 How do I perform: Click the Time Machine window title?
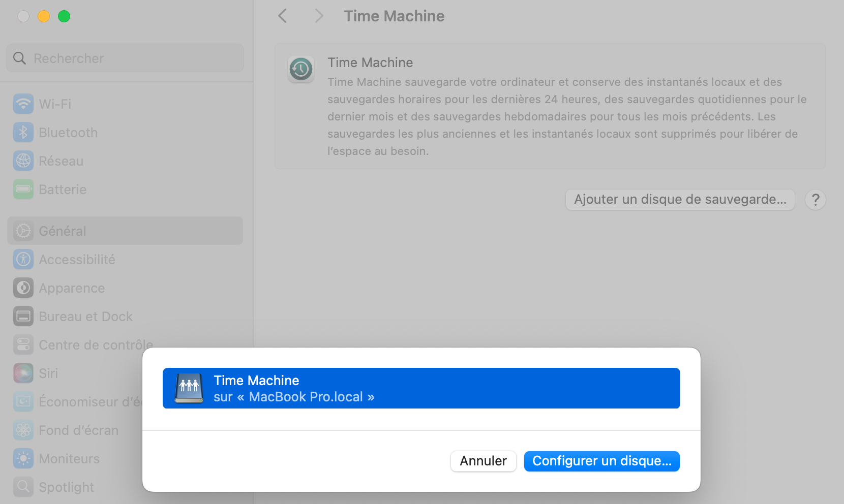[395, 16]
